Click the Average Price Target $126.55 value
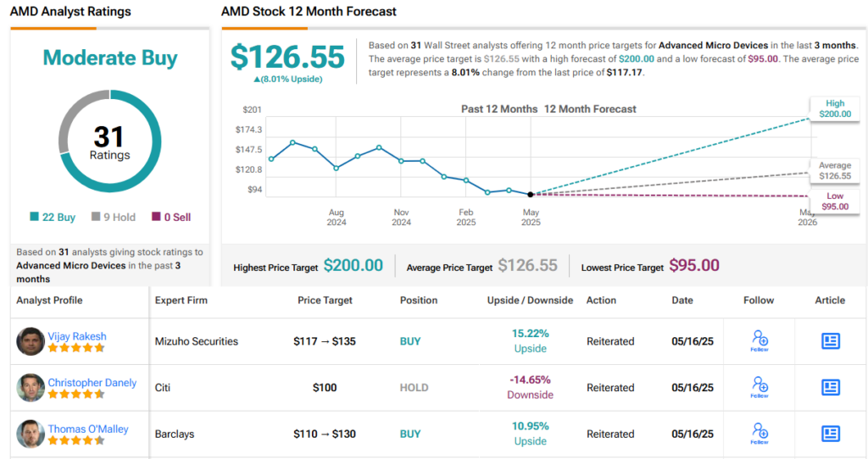Screen dimensions: 868x459 pos(527,265)
